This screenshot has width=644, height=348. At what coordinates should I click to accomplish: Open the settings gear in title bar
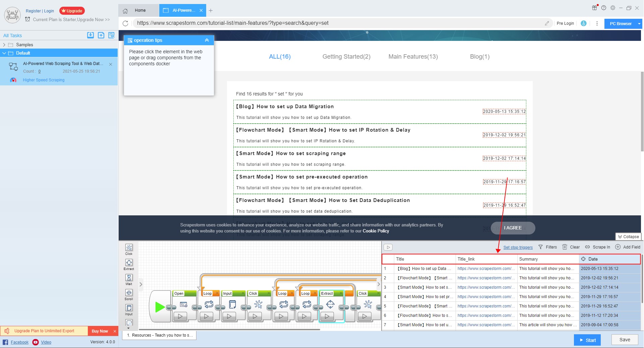pos(612,8)
